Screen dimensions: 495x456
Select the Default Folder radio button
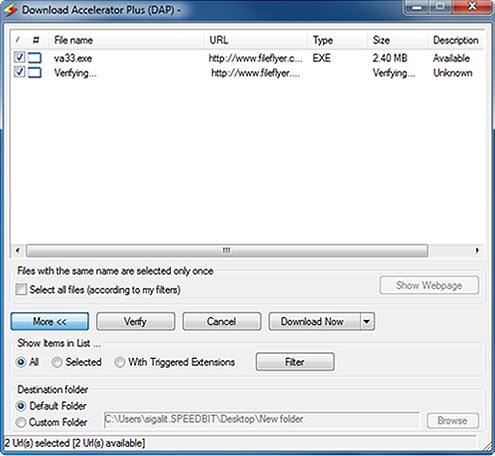(x=21, y=406)
